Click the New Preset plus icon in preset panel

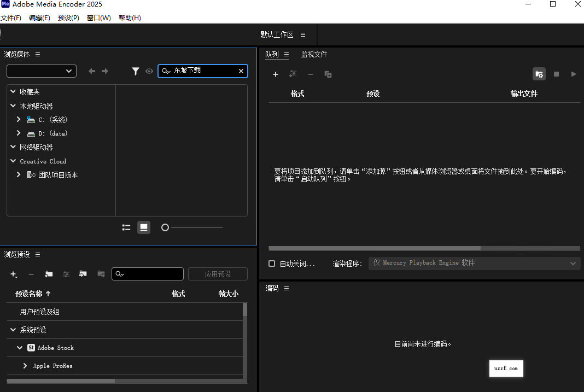tap(13, 274)
